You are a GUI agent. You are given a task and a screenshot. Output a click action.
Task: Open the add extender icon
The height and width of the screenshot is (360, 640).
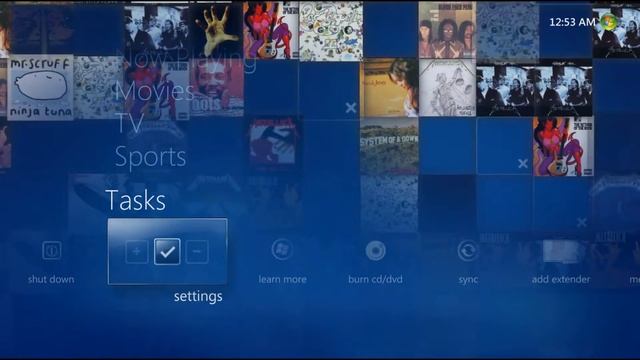(561, 251)
